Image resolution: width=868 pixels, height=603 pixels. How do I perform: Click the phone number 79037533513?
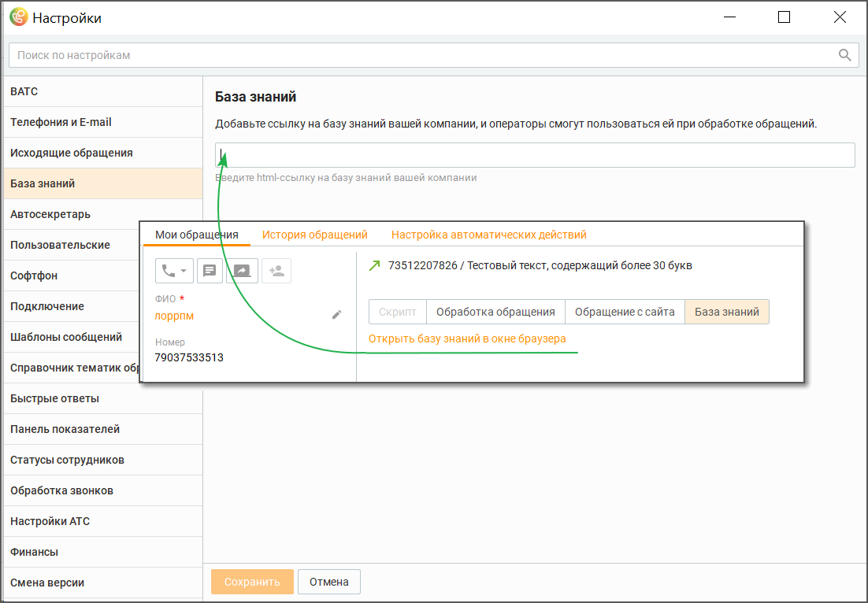coord(189,357)
